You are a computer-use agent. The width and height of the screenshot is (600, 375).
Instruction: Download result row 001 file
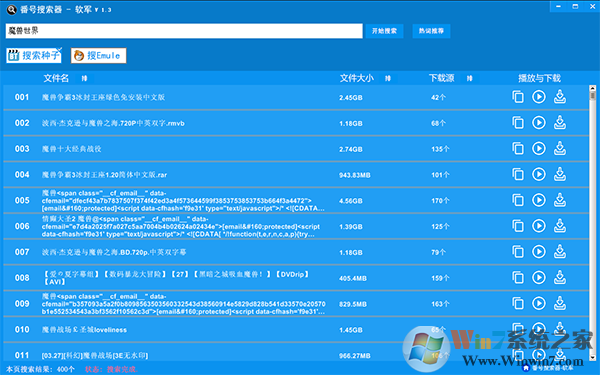[560, 97]
